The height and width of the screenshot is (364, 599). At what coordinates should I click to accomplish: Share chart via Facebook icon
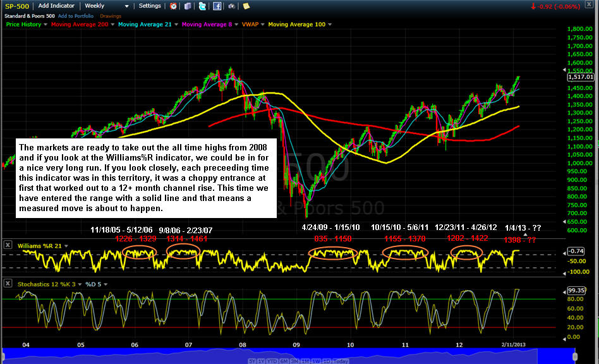pos(217,6)
